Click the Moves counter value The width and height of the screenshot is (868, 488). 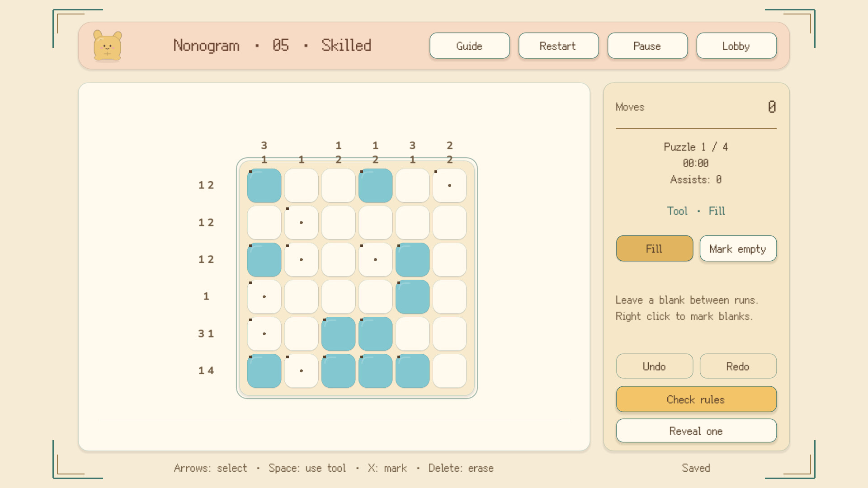pyautogui.click(x=772, y=107)
